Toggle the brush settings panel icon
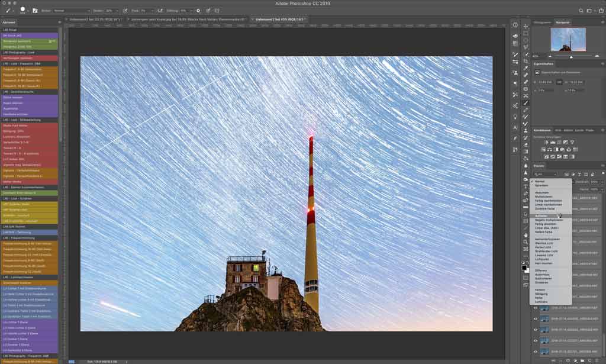The height and width of the screenshot is (364, 606). coord(35,11)
